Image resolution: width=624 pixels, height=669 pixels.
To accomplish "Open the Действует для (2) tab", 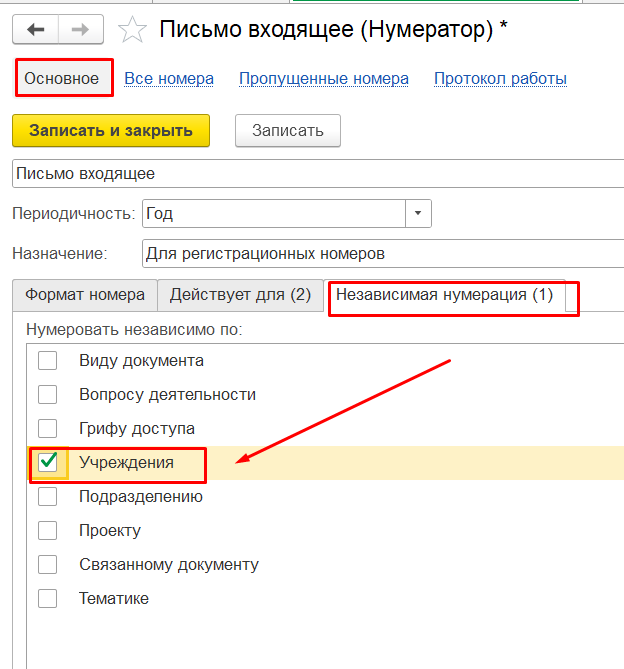I will 241,295.
